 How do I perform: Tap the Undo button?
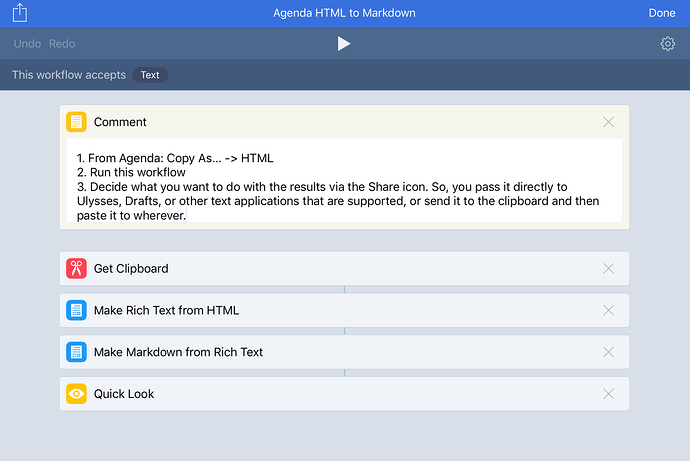[27, 44]
